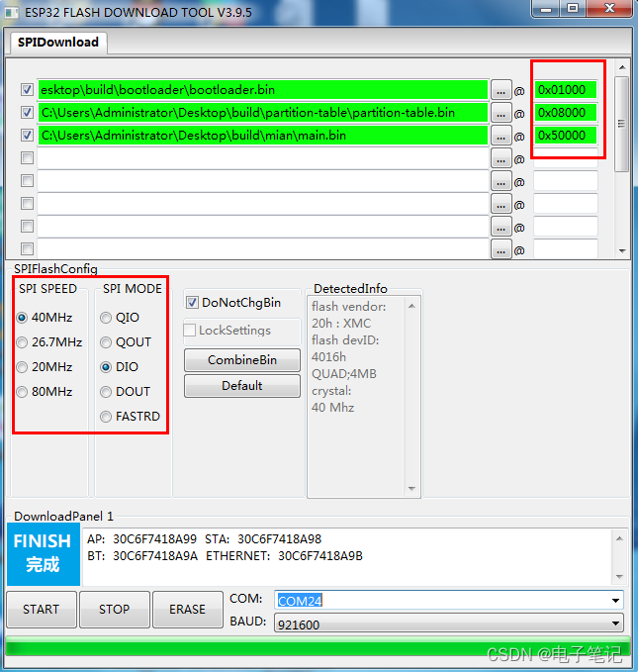Click the 0x08000 address field

point(566,113)
